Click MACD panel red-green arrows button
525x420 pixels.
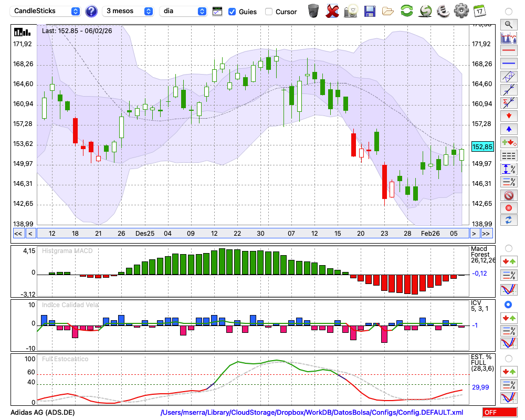pyautogui.click(x=509, y=261)
